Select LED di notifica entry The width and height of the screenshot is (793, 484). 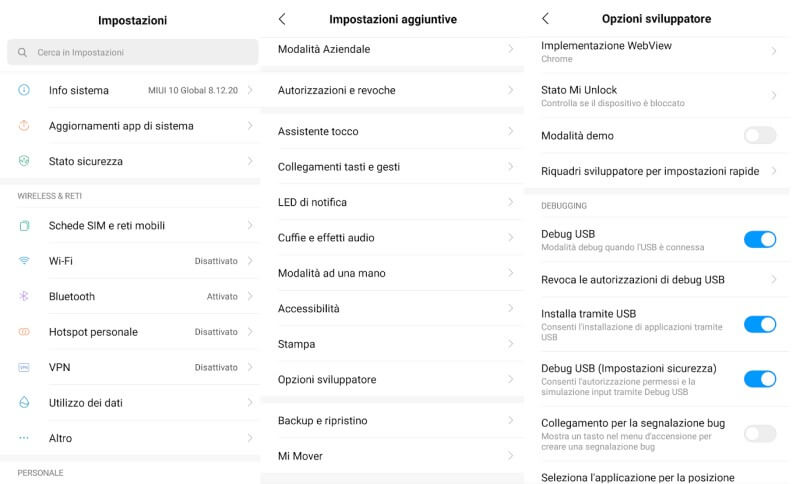click(393, 202)
